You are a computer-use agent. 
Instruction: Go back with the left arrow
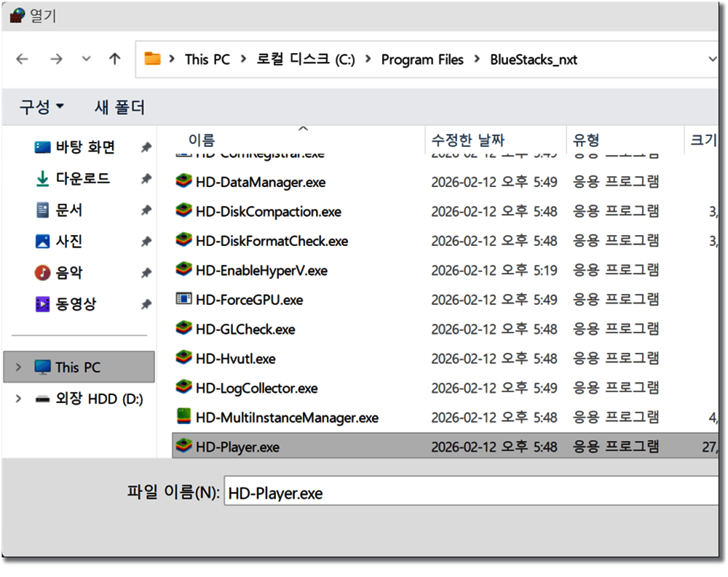[x=22, y=59]
